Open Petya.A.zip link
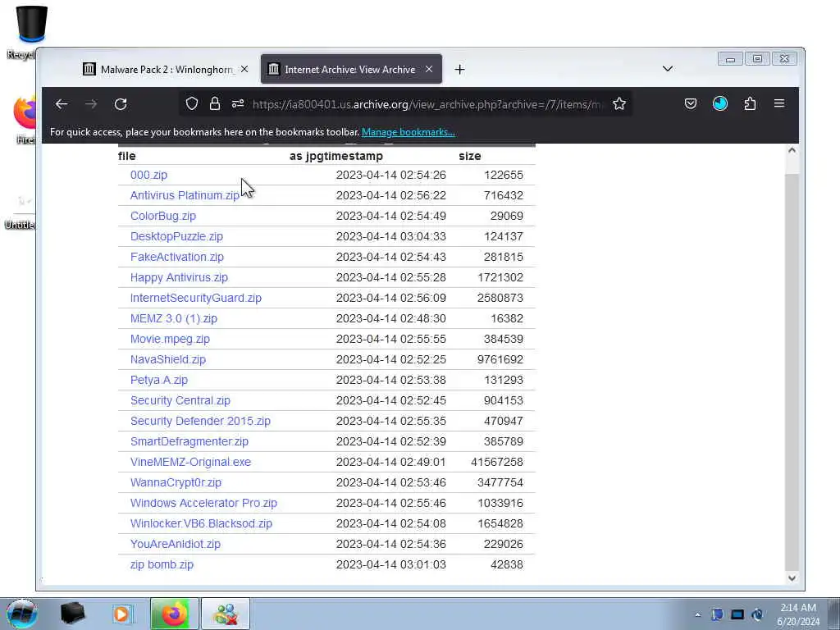Screen dimensions: 840x630 158,380
